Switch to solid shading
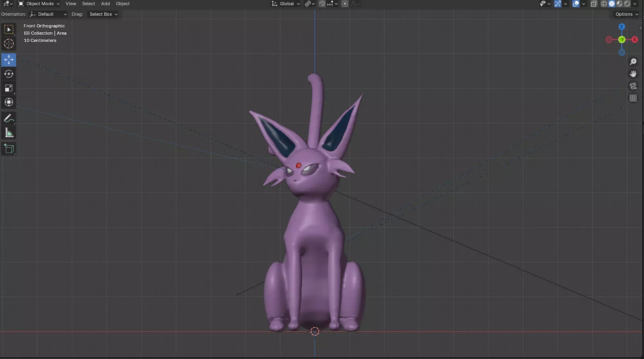Viewport: 644px width, 359px height. click(612, 4)
